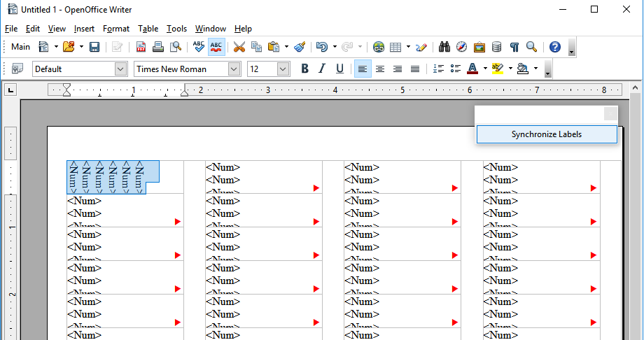Open the Default paragraph style dropdown
The image size is (644, 340).
(120, 69)
